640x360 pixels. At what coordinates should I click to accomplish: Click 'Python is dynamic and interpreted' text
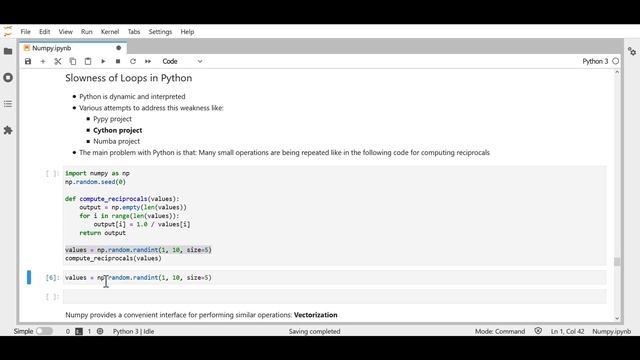tap(132, 97)
